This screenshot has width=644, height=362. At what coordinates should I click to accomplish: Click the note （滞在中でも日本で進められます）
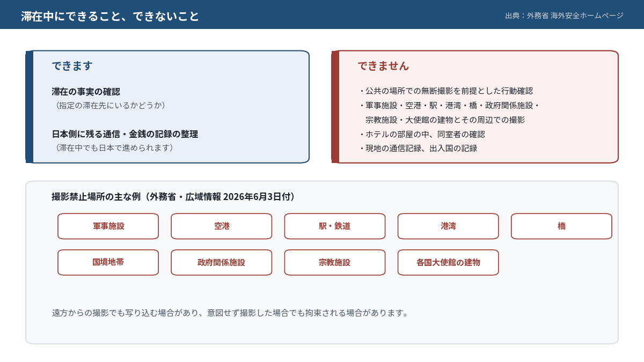point(115,147)
